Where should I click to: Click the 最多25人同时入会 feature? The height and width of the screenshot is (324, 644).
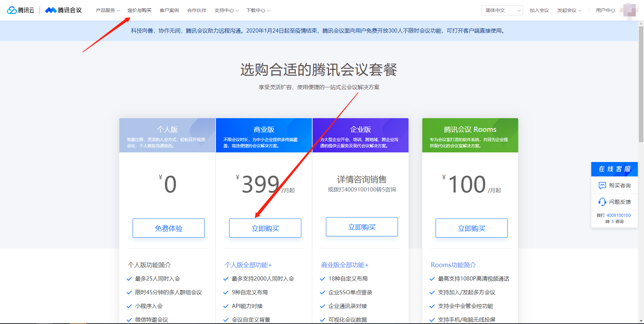[x=158, y=278]
